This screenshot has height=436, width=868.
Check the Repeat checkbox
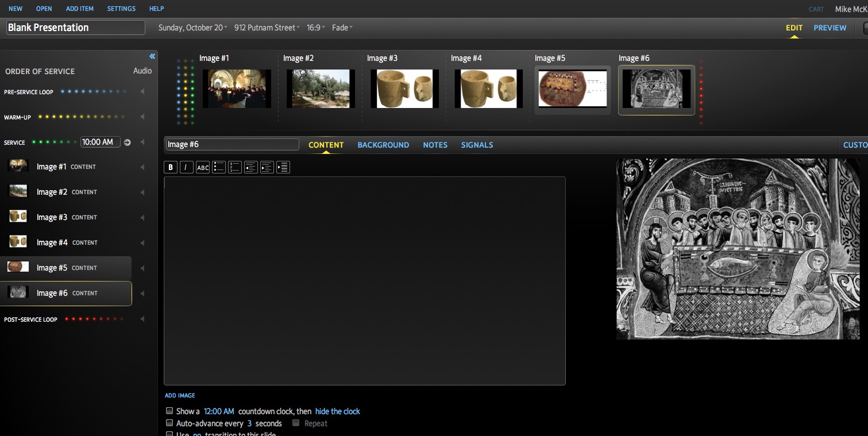[296, 423]
